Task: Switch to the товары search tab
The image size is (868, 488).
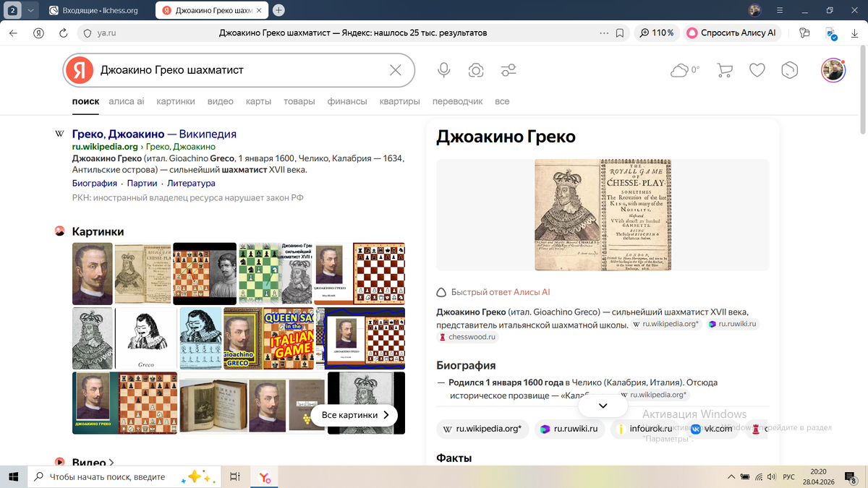Action: pyautogui.click(x=299, y=101)
